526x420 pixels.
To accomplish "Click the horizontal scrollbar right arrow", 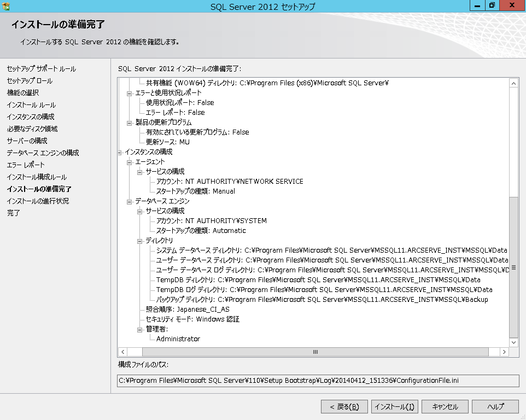I will [504, 352].
